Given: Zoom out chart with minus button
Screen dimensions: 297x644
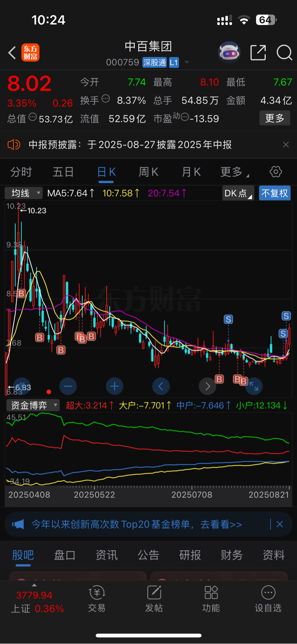Looking at the screenshot, I should (68, 386).
